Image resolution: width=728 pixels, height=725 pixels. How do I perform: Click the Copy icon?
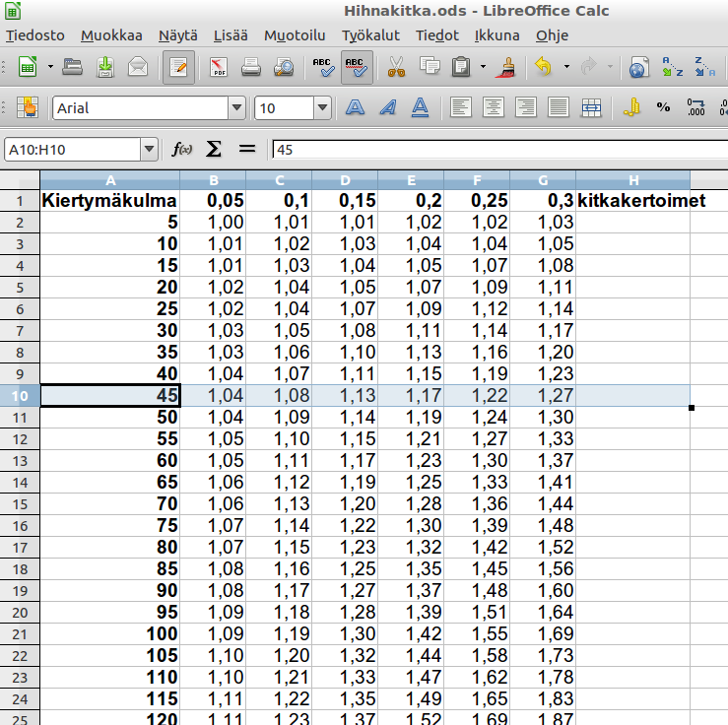430,66
